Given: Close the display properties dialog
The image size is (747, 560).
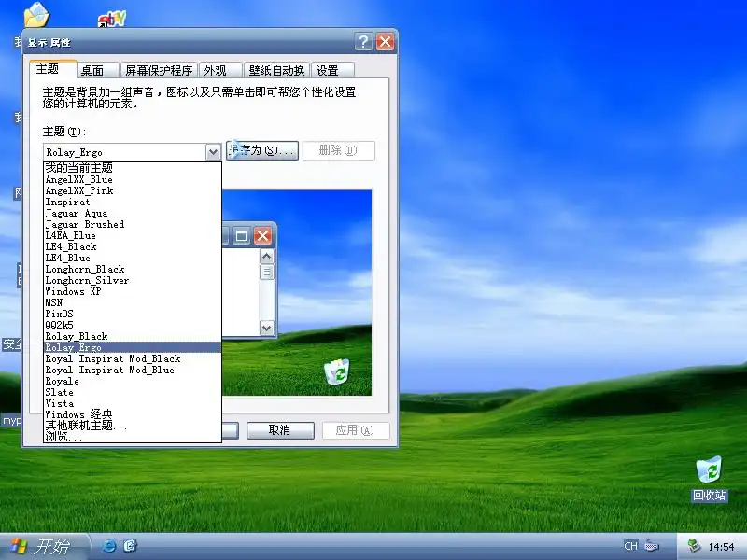Looking at the screenshot, I should 385,42.
